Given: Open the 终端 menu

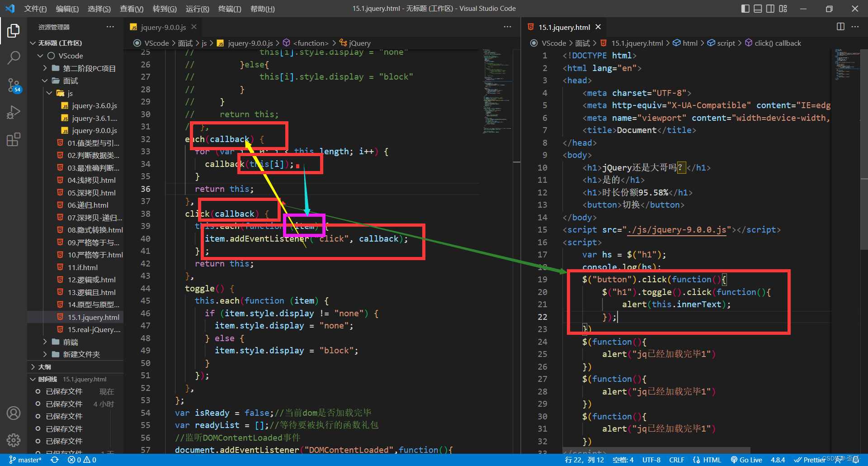Looking at the screenshot, I should (x=229, y=9).
